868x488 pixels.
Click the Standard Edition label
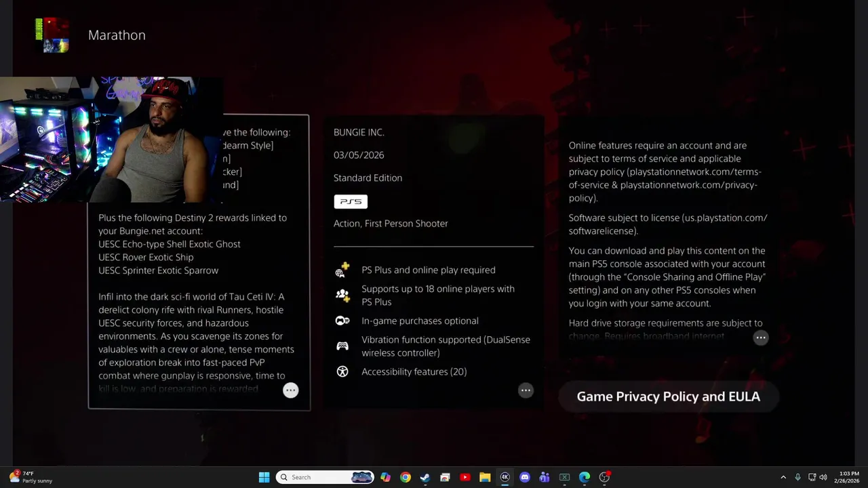(x=368, y=178)
